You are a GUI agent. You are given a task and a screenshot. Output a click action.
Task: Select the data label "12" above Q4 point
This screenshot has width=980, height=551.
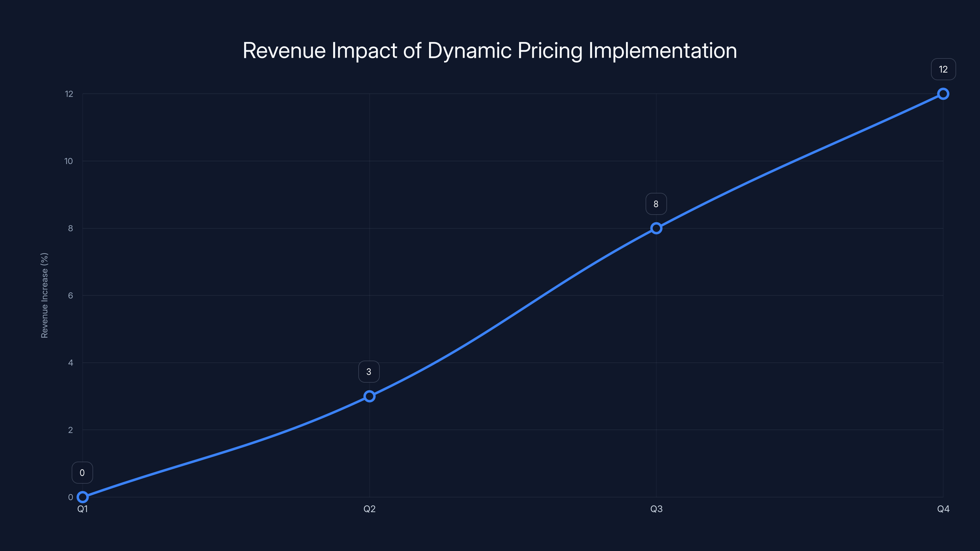point(943,69)
